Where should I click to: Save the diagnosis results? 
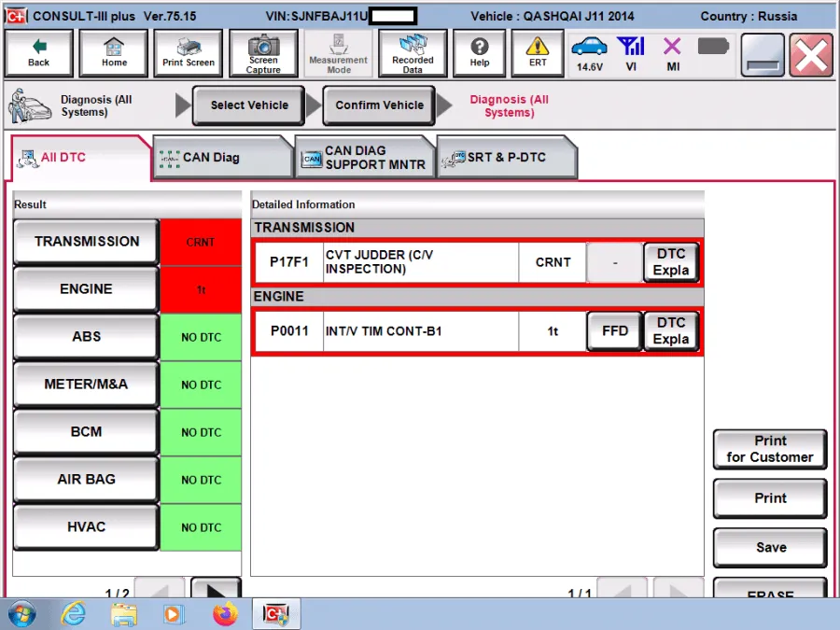point(770,548)
